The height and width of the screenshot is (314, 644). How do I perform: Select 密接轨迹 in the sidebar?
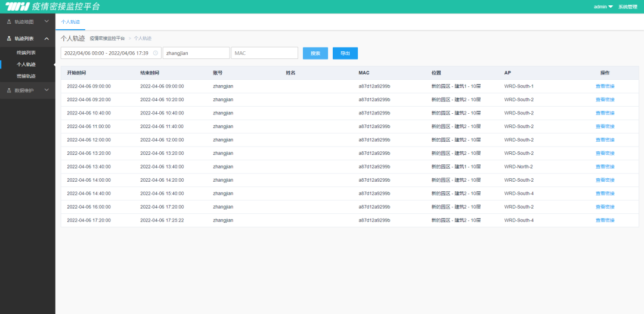[x=26, y=76]
